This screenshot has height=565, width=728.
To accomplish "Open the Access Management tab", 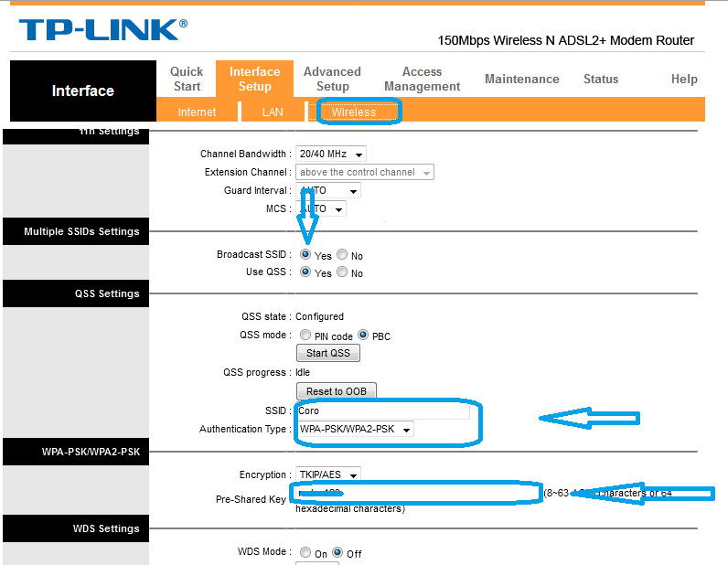I will [x=422, y=79].
